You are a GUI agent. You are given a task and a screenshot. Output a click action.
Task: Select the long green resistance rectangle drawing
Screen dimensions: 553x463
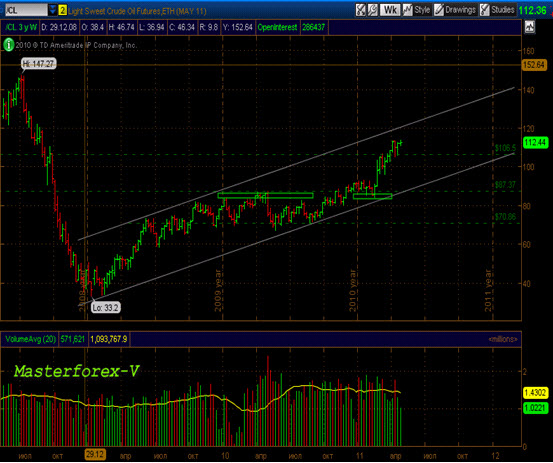(265, 195)
